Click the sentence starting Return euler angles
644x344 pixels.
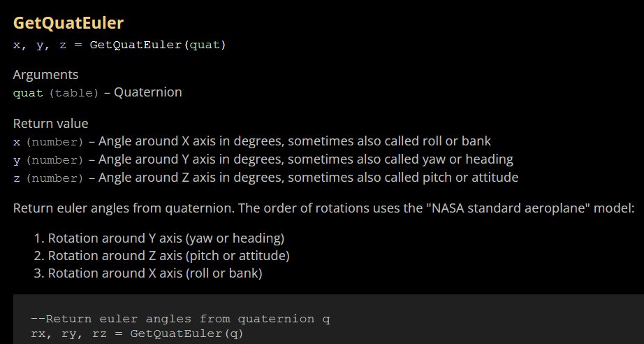pyautogui.click(x=140, y=208)
